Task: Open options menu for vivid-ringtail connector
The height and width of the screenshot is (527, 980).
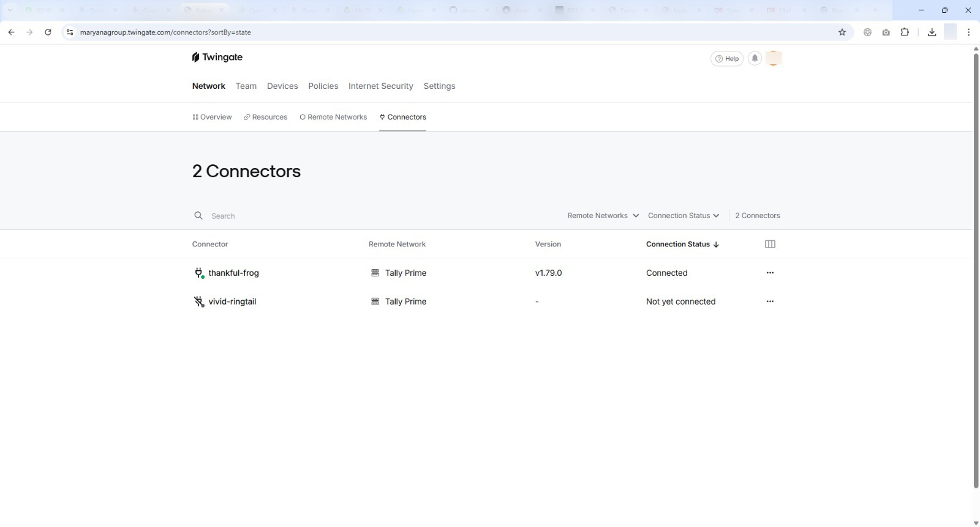Action: (770, 301)
